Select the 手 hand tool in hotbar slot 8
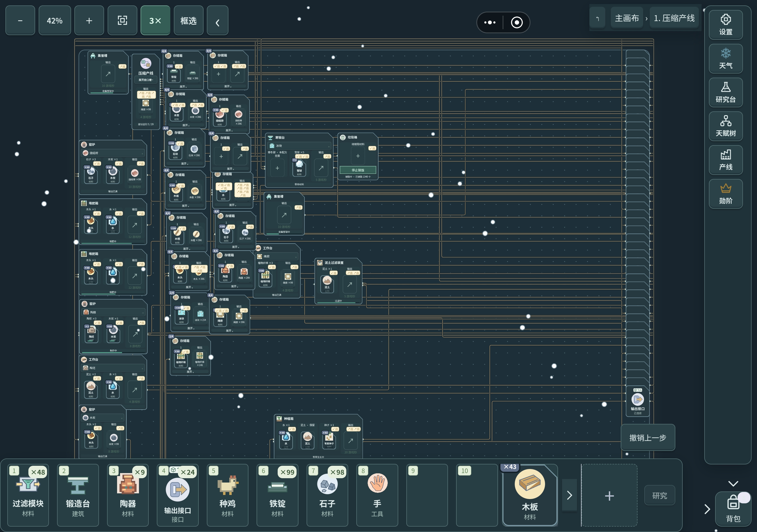The width and height of the screenshot is (757, 532). [x=377, y=495]
